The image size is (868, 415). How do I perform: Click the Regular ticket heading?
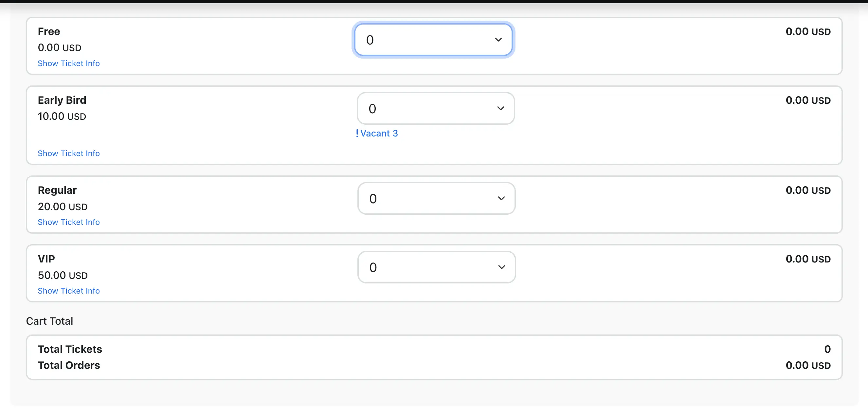57,190
